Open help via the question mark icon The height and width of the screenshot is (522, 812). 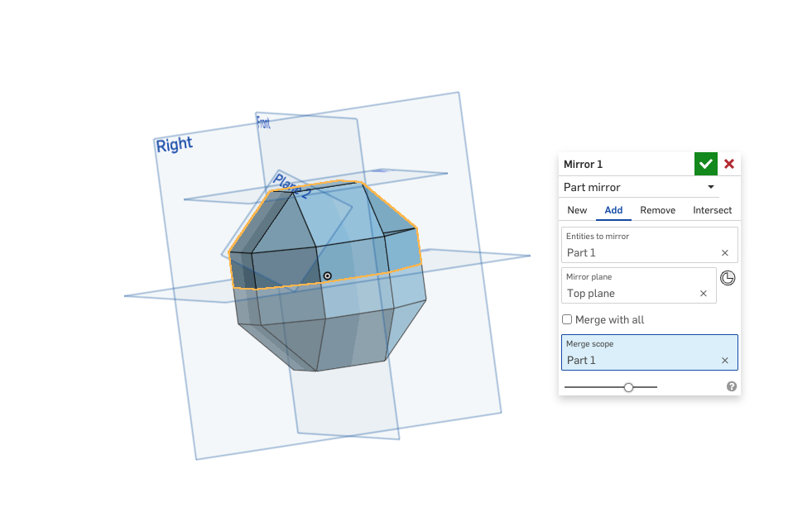(x=732, y=386)
